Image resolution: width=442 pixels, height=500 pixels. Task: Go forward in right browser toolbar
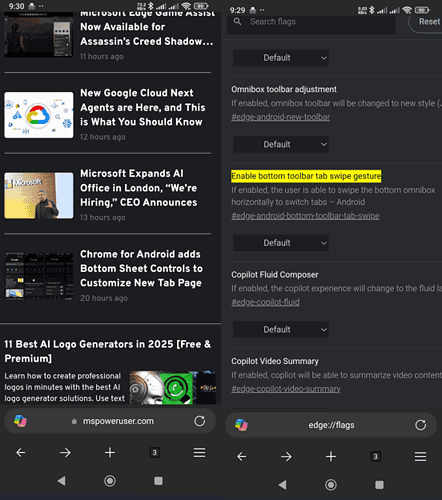point(286,456)
